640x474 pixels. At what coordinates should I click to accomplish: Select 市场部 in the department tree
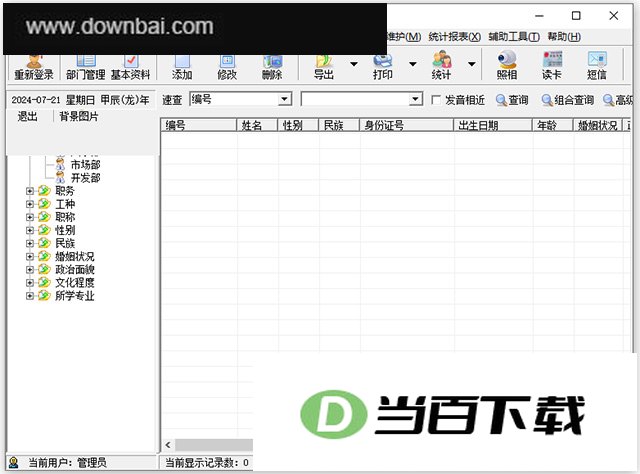click(85, 165)
